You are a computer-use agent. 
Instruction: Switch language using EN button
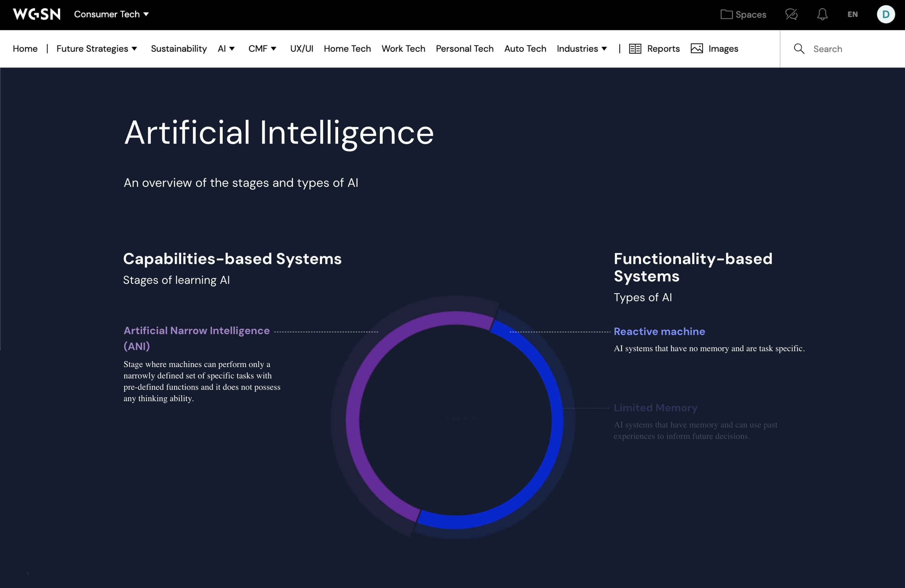tap(852, 14)
